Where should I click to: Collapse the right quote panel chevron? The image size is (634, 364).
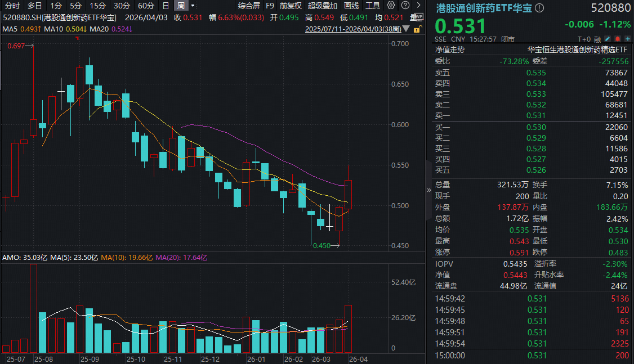428,190
